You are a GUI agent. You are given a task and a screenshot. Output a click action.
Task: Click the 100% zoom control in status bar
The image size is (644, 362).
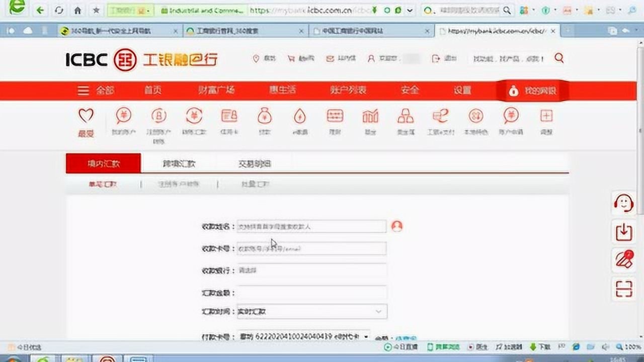[627, 347]
